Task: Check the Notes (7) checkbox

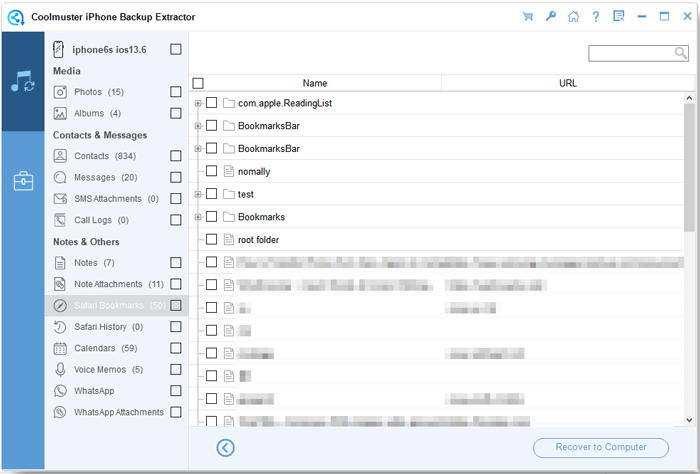Action: pyautogui.click(x=176, y=262)
